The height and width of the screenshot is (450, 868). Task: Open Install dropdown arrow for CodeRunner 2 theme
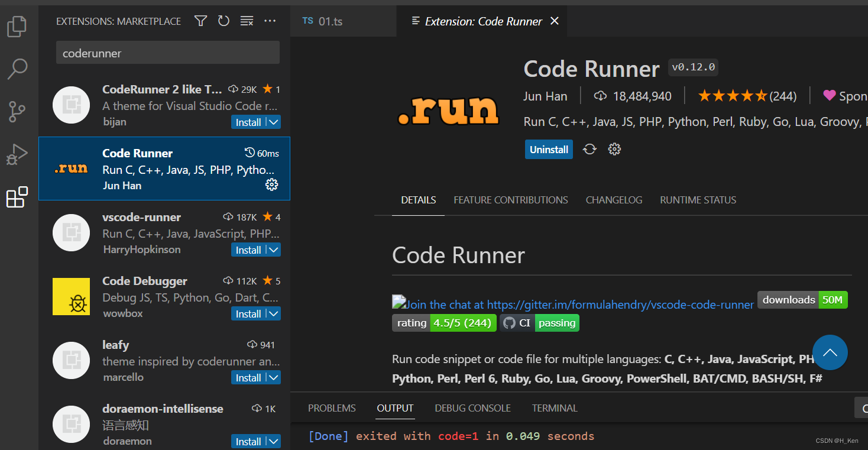[273, 122]
